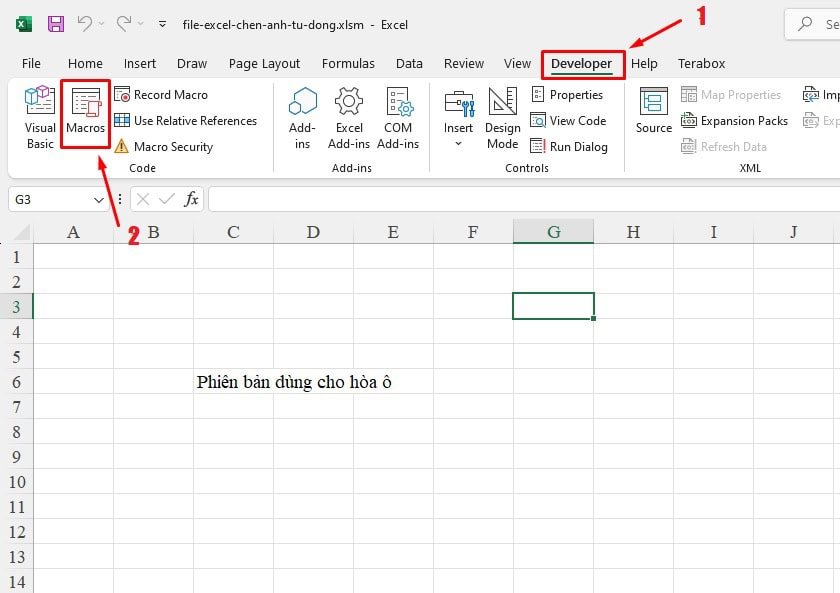Image resolution: width=840 pixels, height=593 pixels.
Task: Switch to the Page Layout tab
Action: pyautogui.click(x=264, y=63)
